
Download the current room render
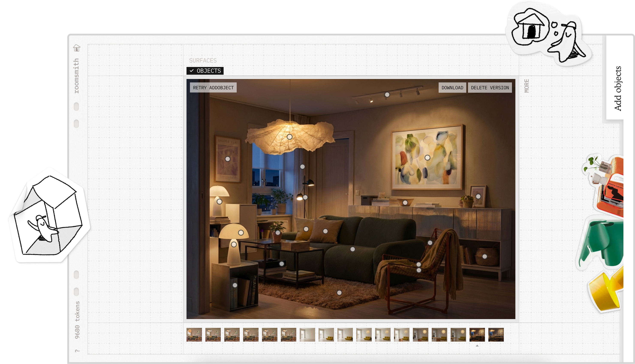(x=452, y=87)
